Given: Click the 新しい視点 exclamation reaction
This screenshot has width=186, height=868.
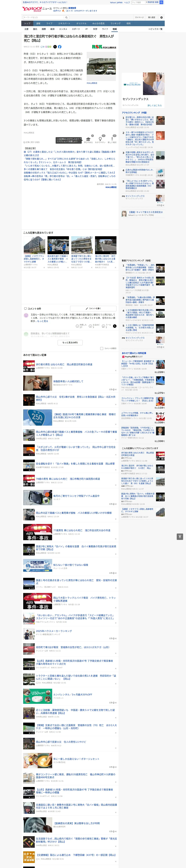Looking at the screenshot, I should 112,139.
